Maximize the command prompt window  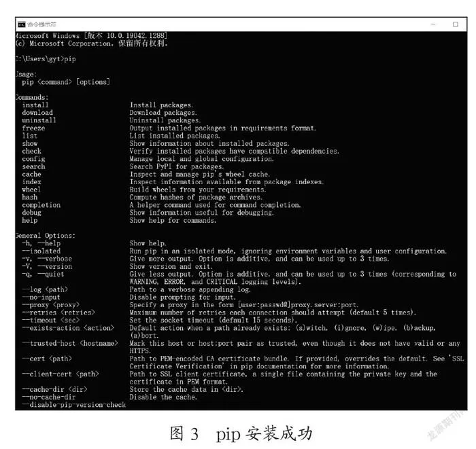coord(456,24)
